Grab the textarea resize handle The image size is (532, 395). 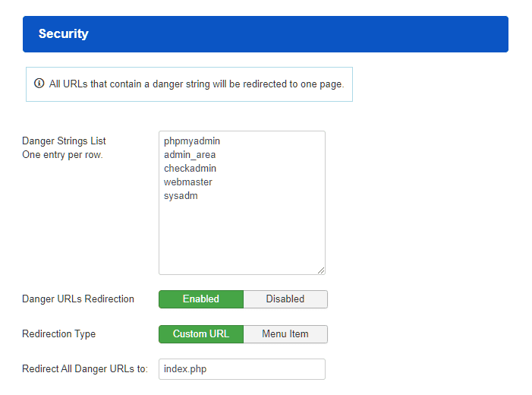click(321, 270)
